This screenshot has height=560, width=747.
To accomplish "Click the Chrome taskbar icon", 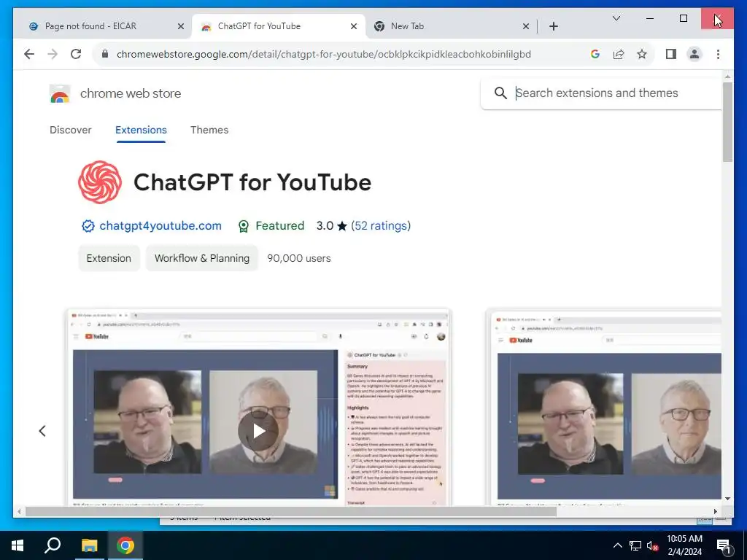I will [x=125, y=545].
